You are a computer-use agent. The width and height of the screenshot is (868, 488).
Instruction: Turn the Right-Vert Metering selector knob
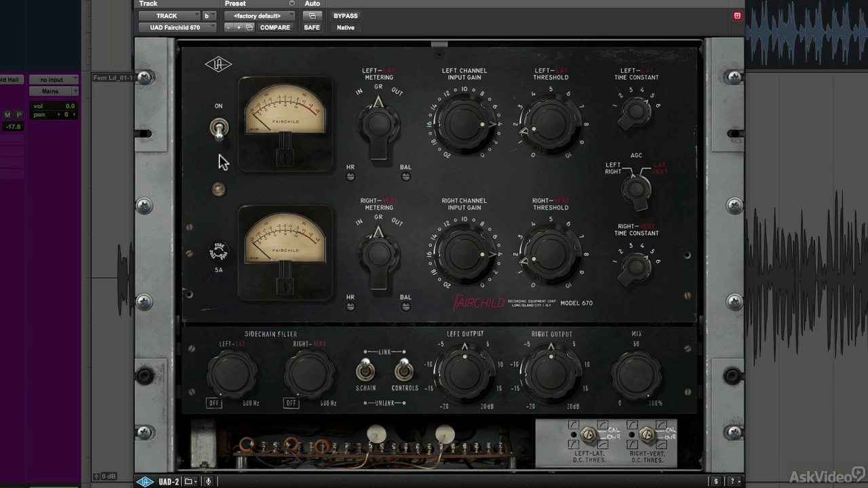pos(379,256)
